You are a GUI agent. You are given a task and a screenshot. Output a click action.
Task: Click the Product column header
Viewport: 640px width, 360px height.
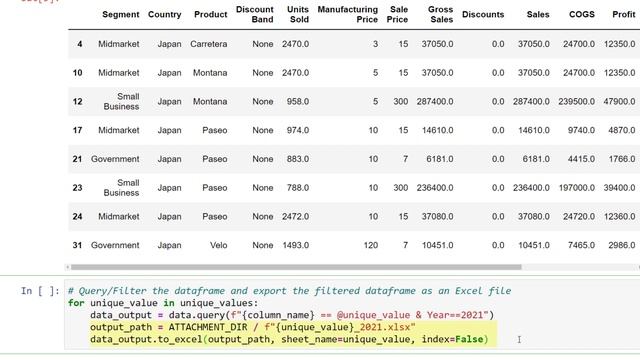tap(210, 14)
